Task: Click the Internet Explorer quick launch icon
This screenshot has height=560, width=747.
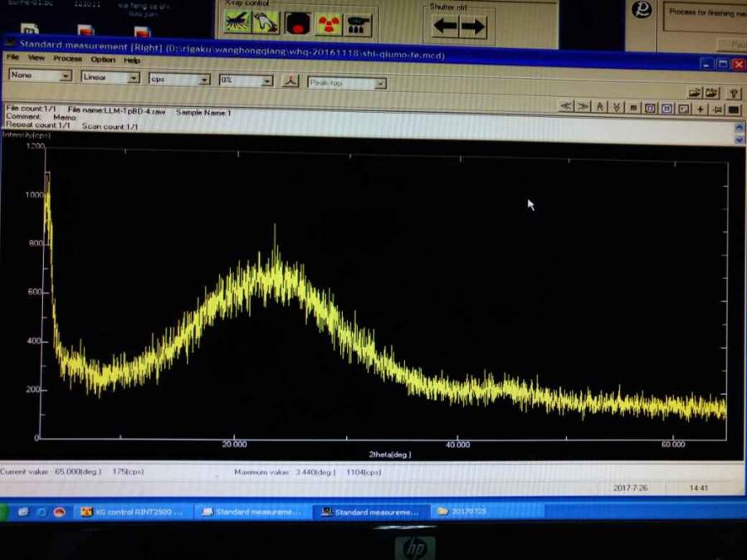Action: 41,512
